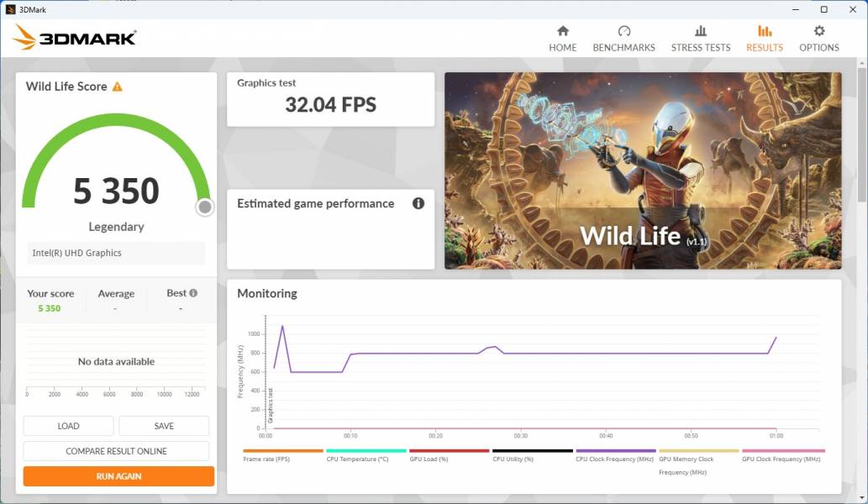Show Estimated game performance info
The width and height of the screenshot is (868, 504).
pos(418,203)
